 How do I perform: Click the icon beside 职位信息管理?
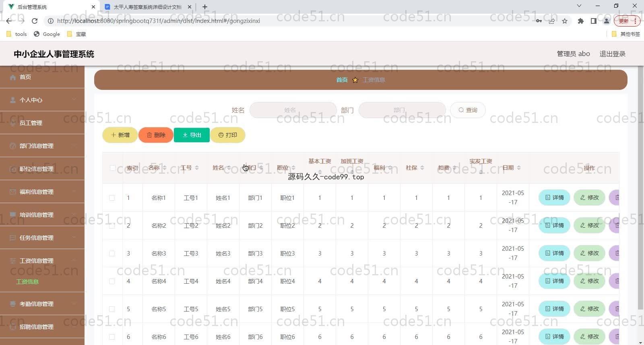(13, 169)
